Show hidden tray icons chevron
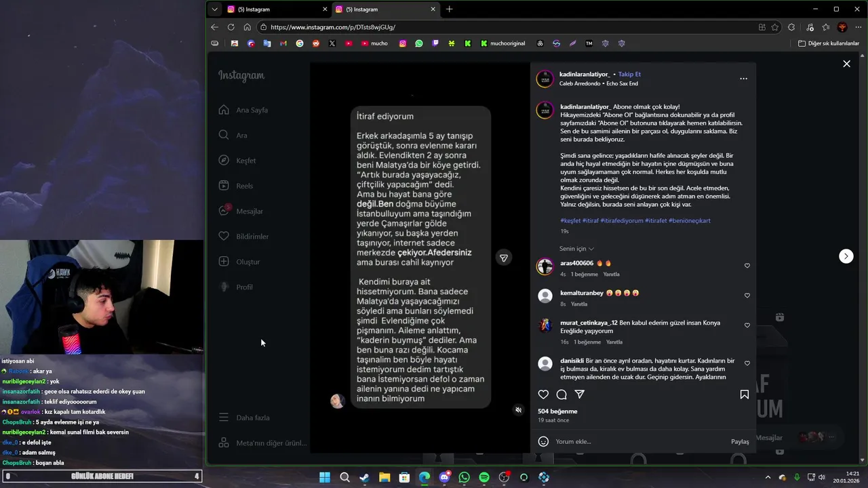This screenshot has width=868, height=488. pyautogui.click(x=768, y=477)
